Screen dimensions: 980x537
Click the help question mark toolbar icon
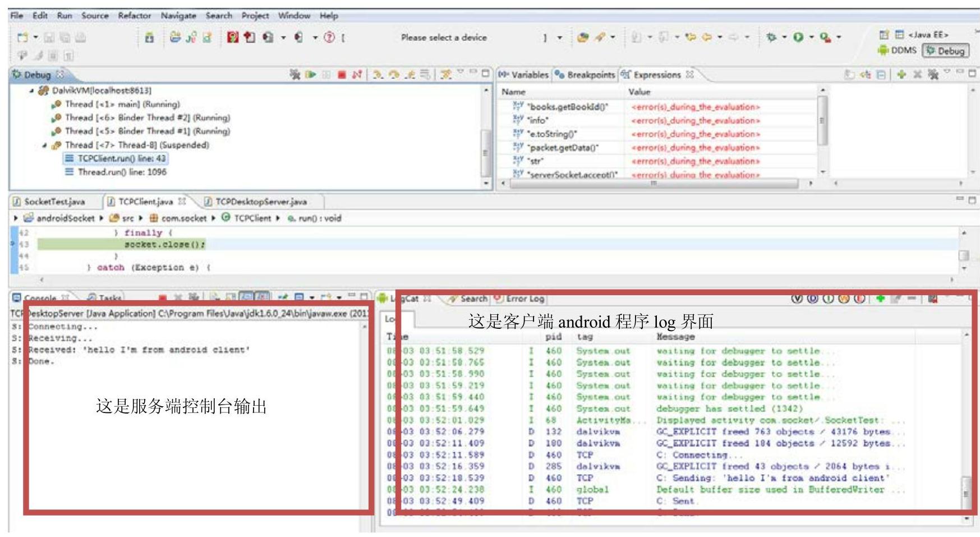coord(329,38)
